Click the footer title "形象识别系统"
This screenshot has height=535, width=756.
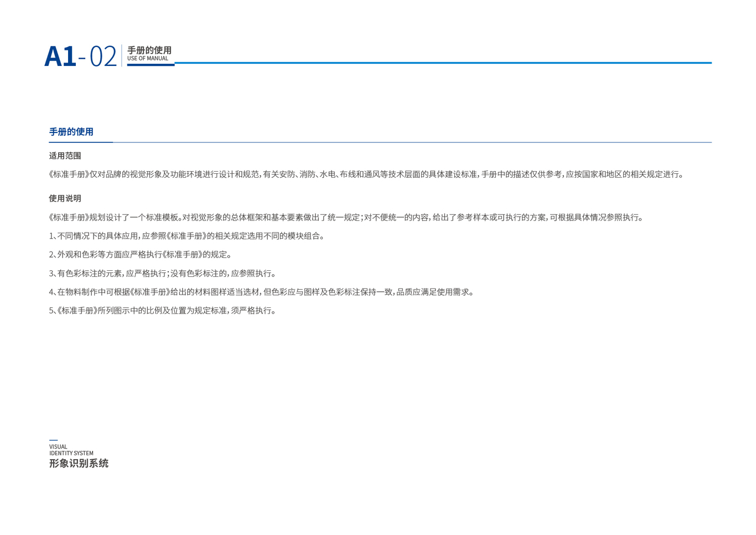coord(79,464)
